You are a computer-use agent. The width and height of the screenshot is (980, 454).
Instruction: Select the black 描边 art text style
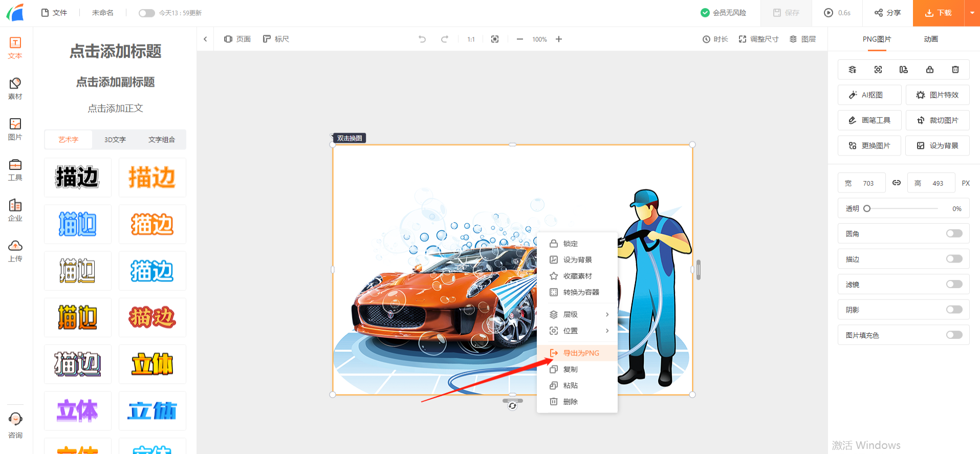coord(78,178)
